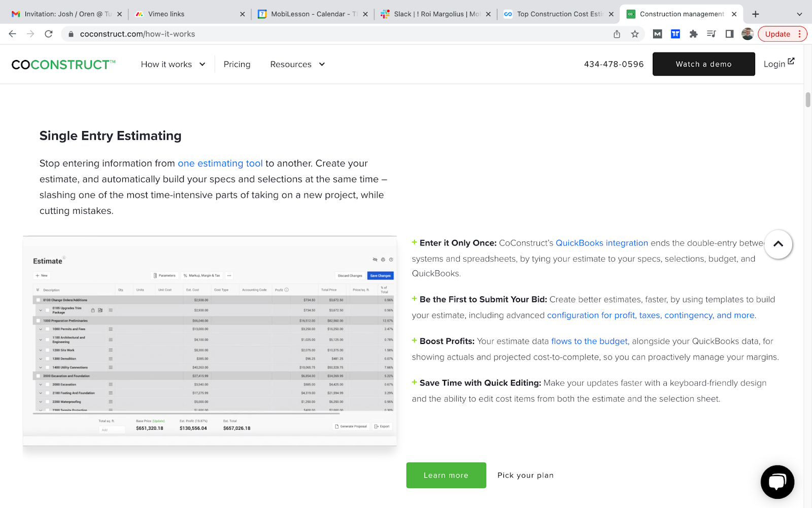Open the QuickBooks integration link

click(x=602, y=243)
